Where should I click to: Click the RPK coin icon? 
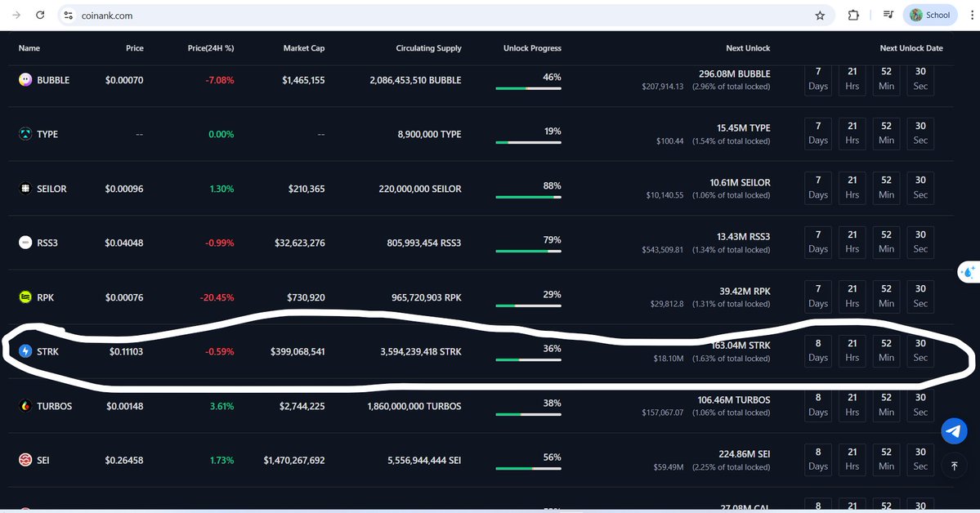pyautogui.click(x=25, y=297)
